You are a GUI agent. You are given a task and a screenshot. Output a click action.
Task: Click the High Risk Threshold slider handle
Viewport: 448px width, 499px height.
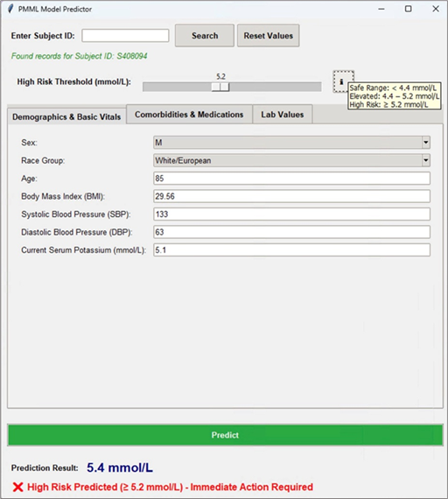click(x=220, y=87)
